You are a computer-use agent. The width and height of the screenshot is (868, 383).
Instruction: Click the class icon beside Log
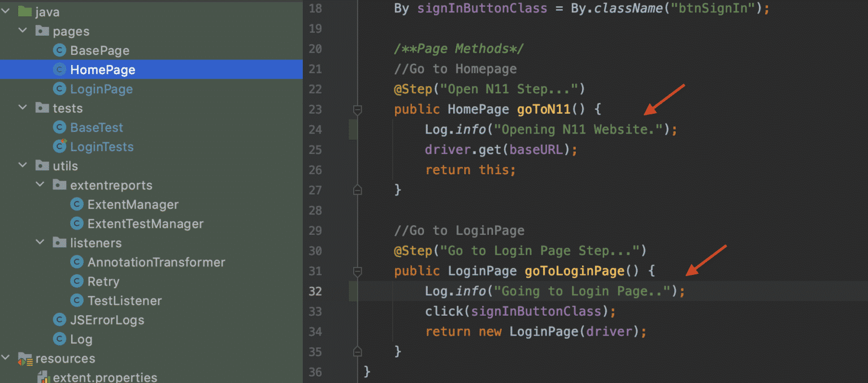click(59, 339)
